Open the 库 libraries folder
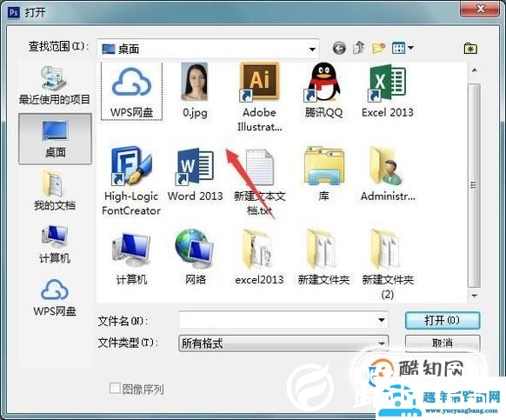The image size is (506, 420). coord(323,174)
